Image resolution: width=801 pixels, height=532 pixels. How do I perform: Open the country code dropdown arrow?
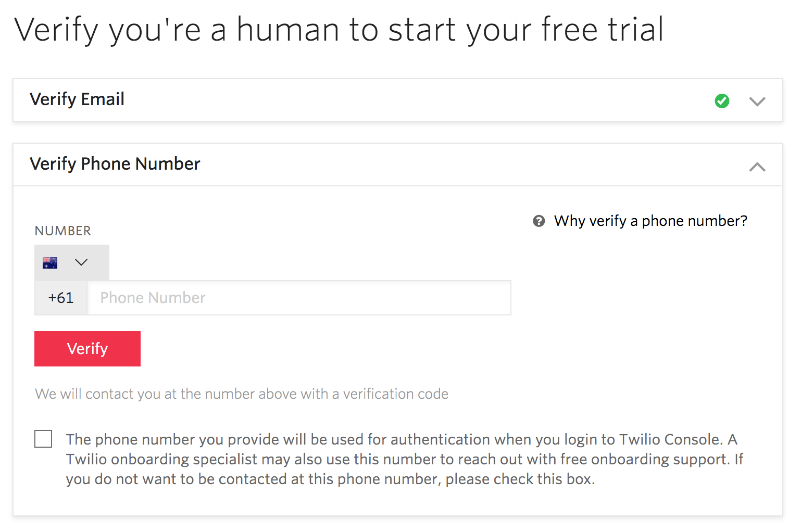[81, 262]
